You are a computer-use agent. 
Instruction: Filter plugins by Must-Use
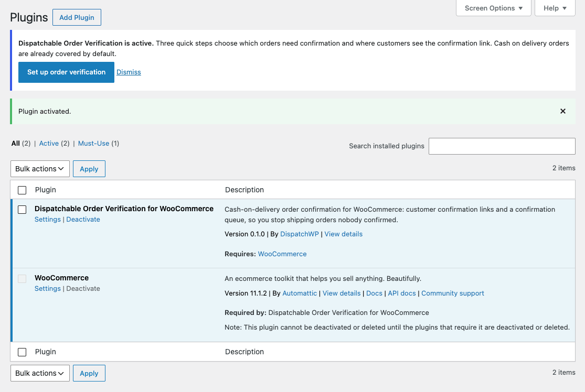[x=93, y=144]
